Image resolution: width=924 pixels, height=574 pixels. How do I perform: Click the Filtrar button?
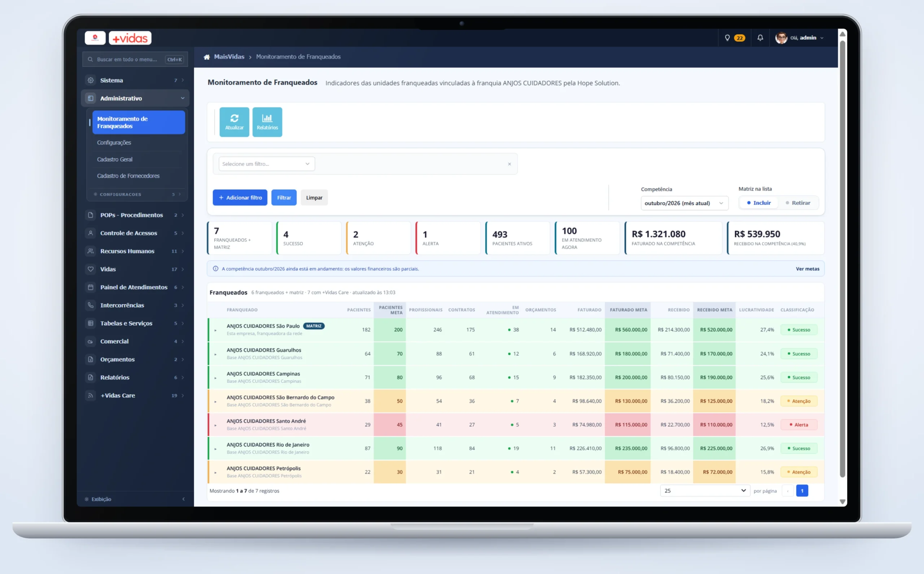point(284,197)
